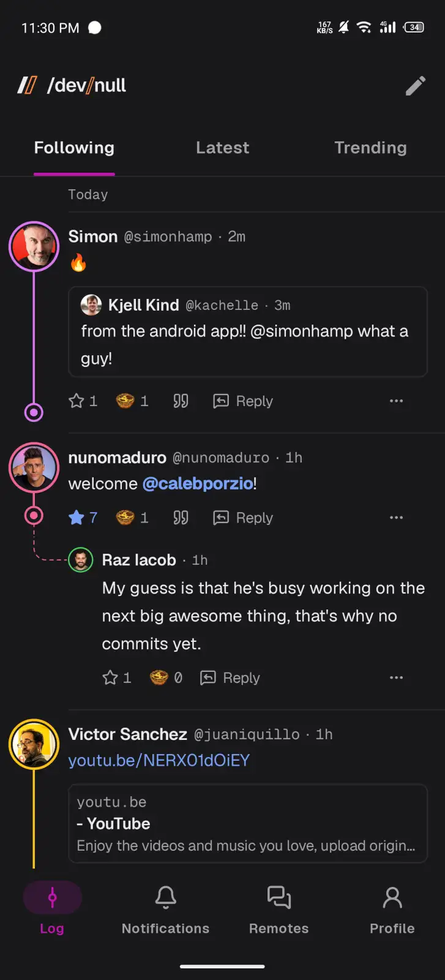The width and height of the screenshot is (445, 980).
Task: Open more options on Simon's post
Action: [397, 401]
